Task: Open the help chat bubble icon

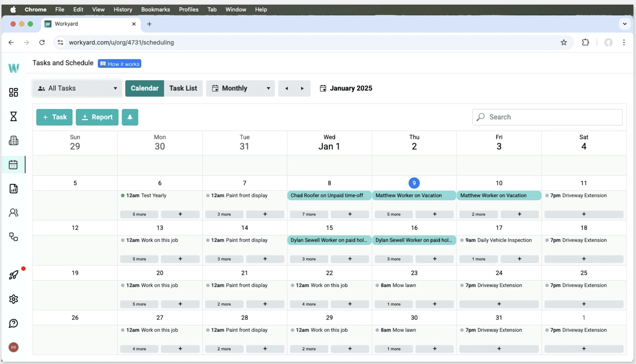Action: point(14,323)
